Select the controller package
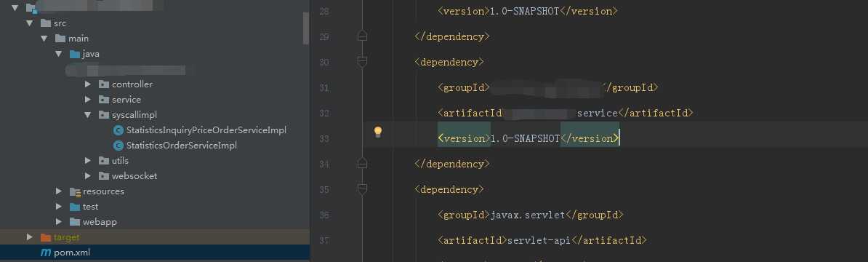 point(132,84)
